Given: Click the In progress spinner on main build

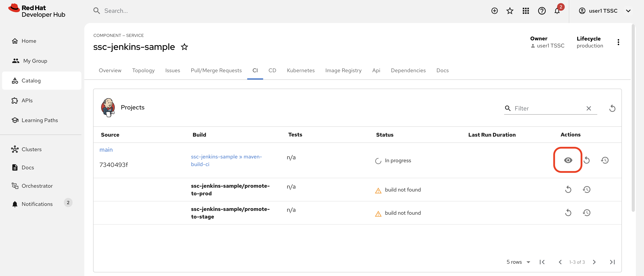Looking at the screenshot, I should coord(378,161).
